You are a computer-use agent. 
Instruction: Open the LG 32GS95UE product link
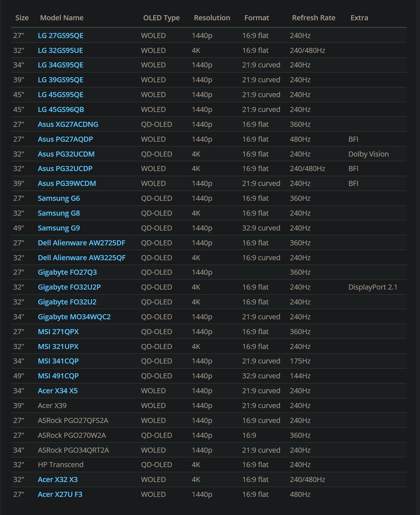pos(60,50)
